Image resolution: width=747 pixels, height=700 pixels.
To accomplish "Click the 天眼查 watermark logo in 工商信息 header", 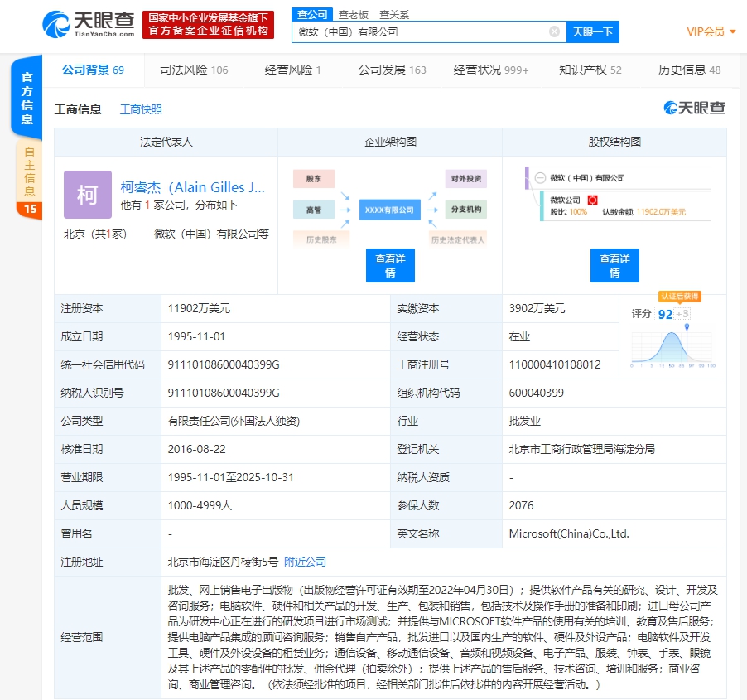I will 694,109.
